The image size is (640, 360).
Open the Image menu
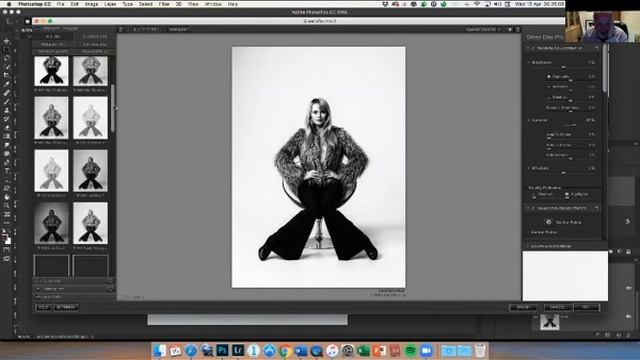91,4
